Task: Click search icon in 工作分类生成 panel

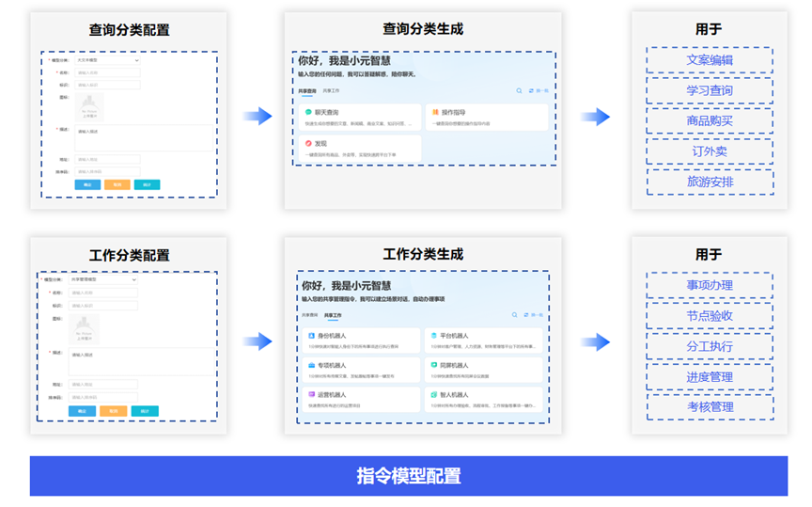Action: (514, 315)
